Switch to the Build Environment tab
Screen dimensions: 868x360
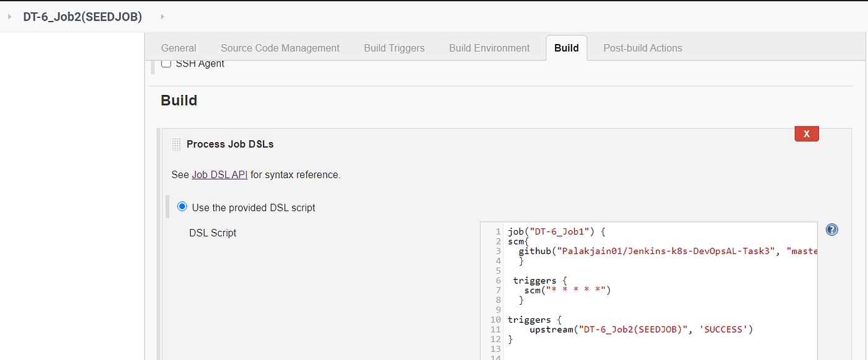coord(489,48)
